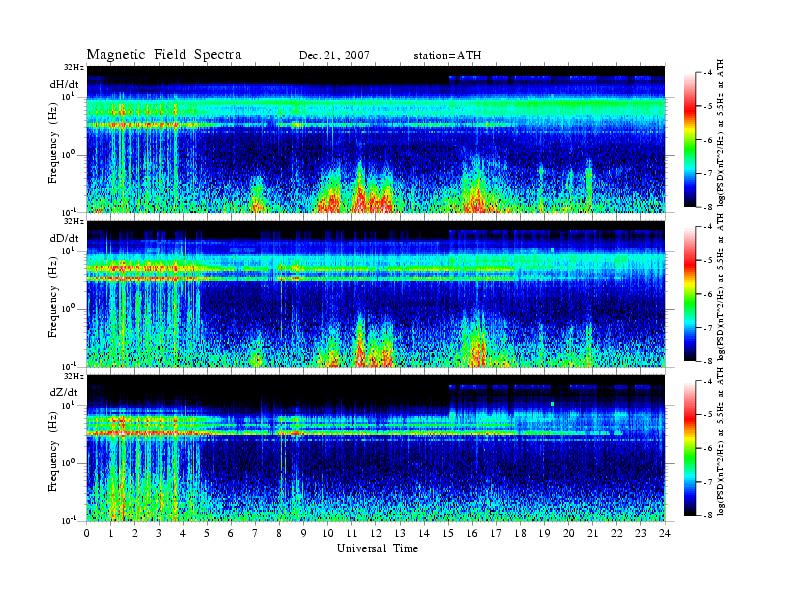Image resolution: width=792 pixels, height=612 pixels.
Task: Click the "station=ATH" label
Action: click(447, 56)
